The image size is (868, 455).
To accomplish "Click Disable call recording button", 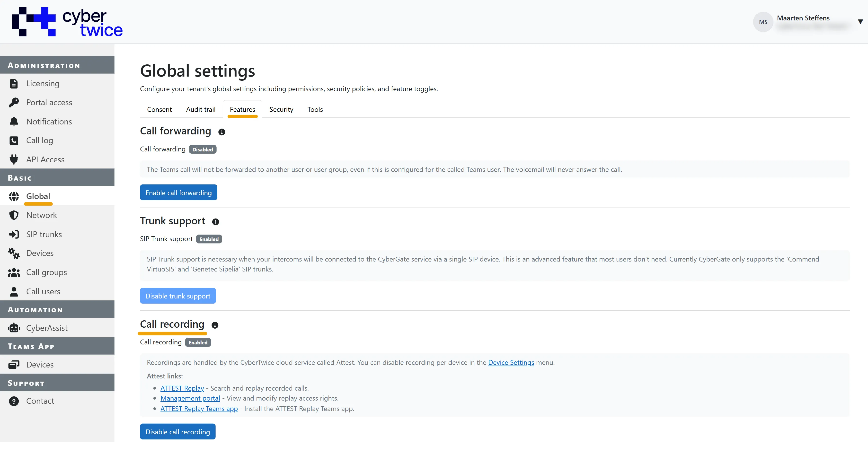I will pyautogui.click(x=177, y=432).
